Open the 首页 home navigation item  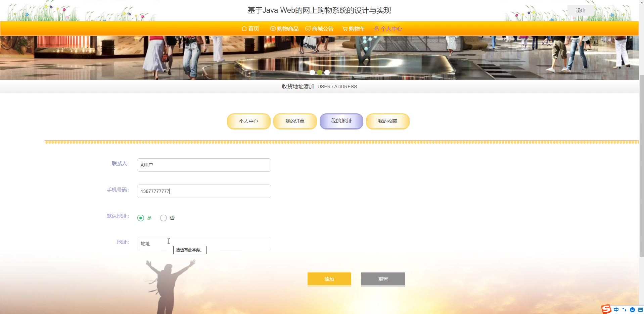coord(250,29)
